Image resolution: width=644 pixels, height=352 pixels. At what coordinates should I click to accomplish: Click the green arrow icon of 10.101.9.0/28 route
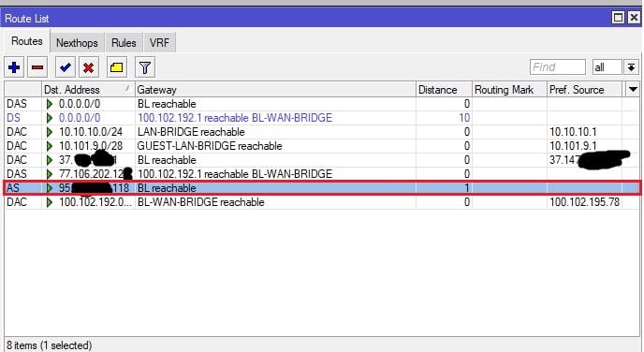50,146
